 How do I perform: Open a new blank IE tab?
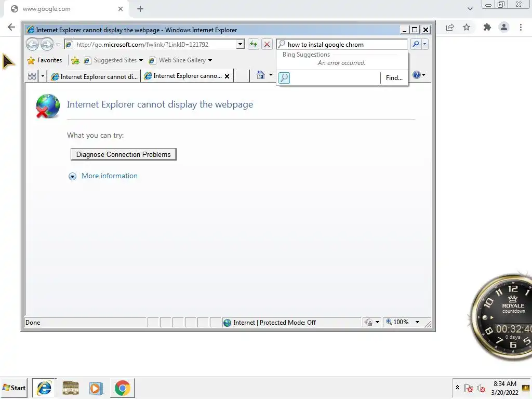click(x=242, y=76)
